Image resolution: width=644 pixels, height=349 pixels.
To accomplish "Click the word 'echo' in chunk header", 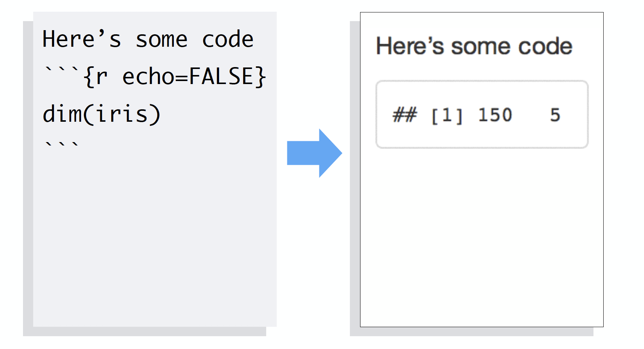I will 148,77.
